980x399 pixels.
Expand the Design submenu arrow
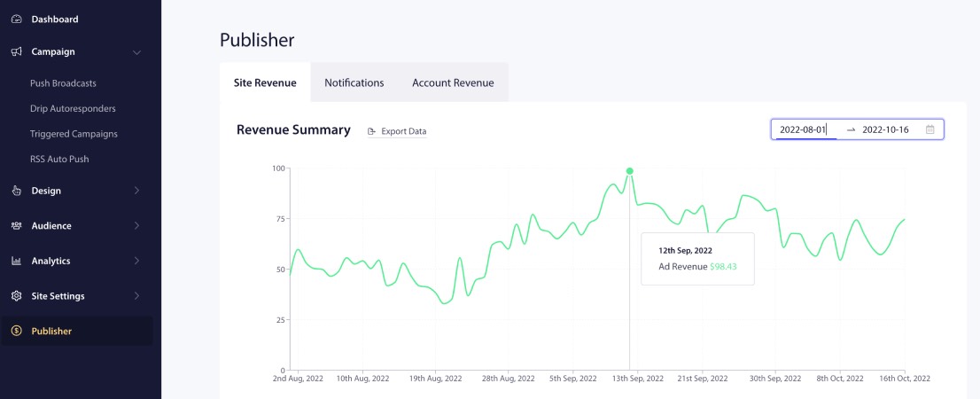[136, 191]
